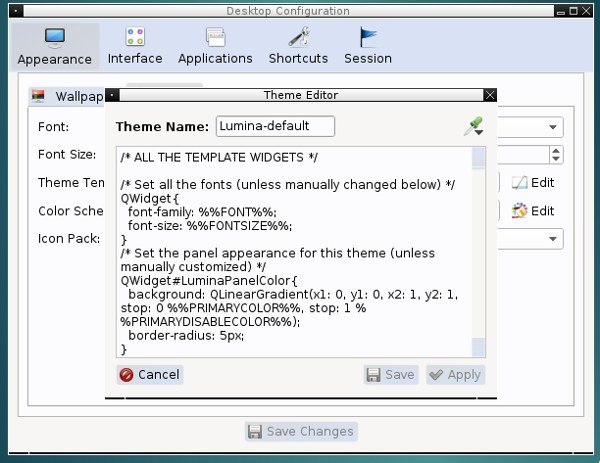
Task: Minimize the Desktop Configuration window
Action: click(x=561, y=11)
